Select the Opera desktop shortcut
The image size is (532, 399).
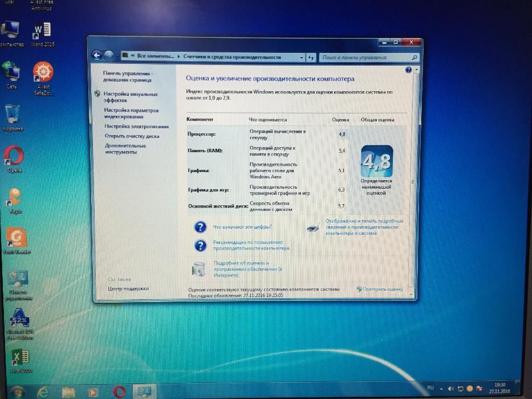[x=14, y=159]
